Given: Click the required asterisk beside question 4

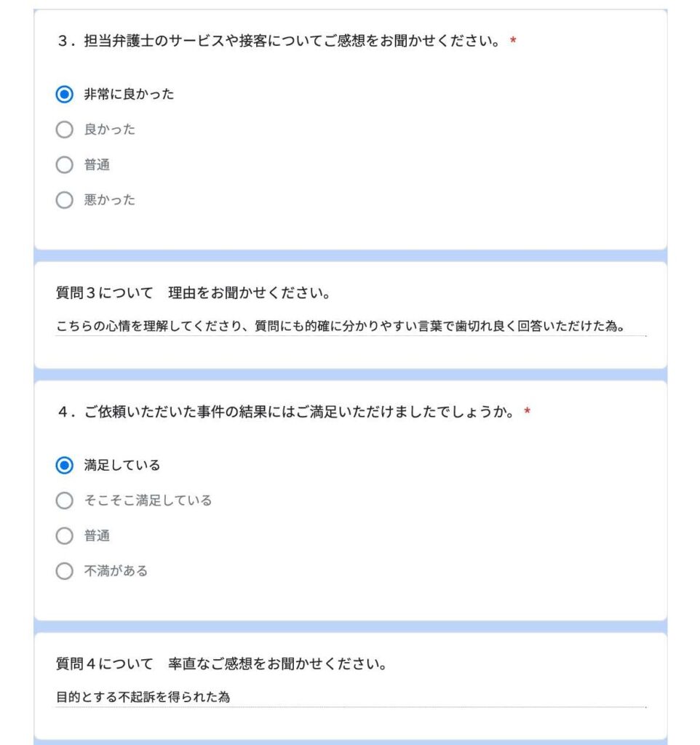Looking at the screenshot, I should point(528,413).
